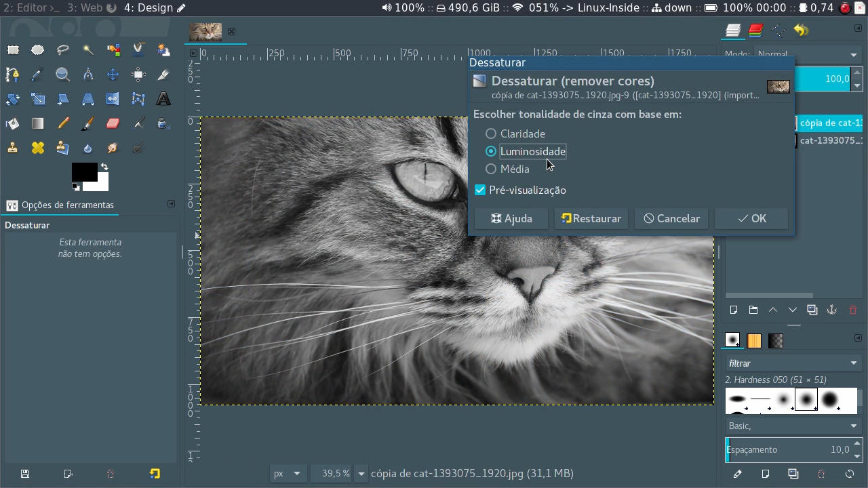
Task: Select the Luminosidade radio button
Action: [490, 151]
